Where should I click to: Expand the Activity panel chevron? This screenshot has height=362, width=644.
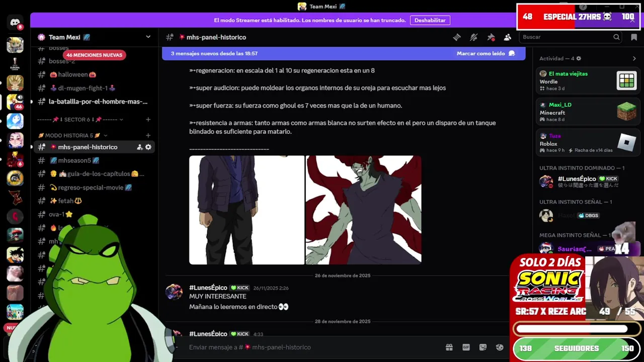pyautogui.click(x=634, y=58)
